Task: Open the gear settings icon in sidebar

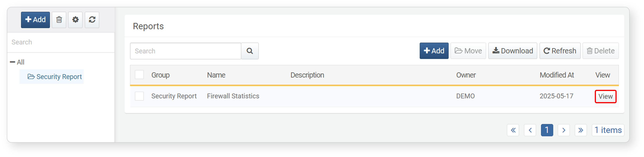Action: (x=75, y=20)
